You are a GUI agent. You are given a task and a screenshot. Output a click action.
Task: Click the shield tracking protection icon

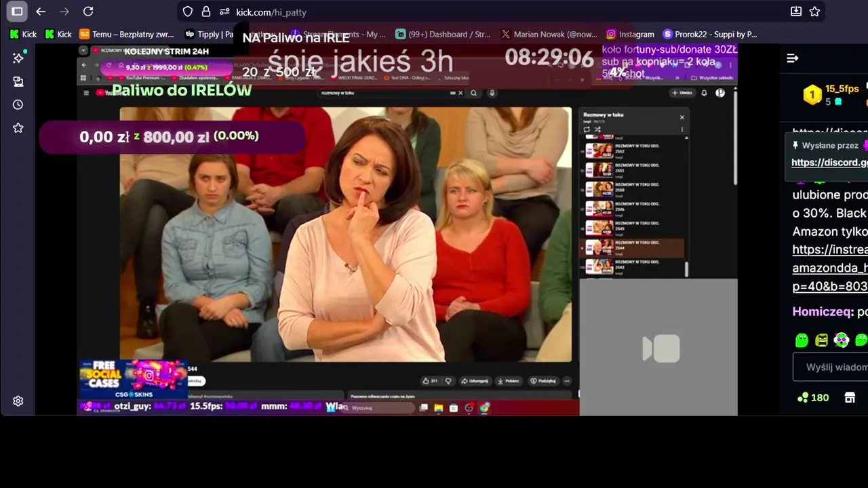188,12
